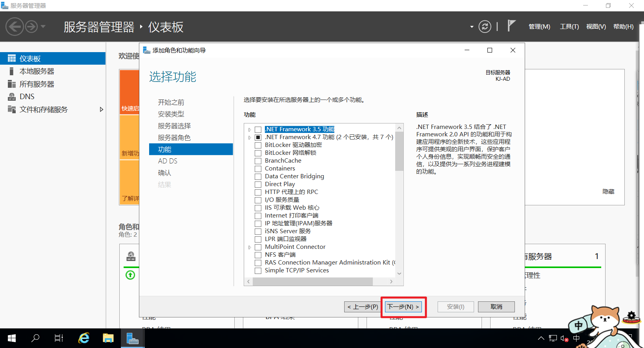Click the network tray icon
Screen dimensions: 644x348
click(x=553, y=339)
